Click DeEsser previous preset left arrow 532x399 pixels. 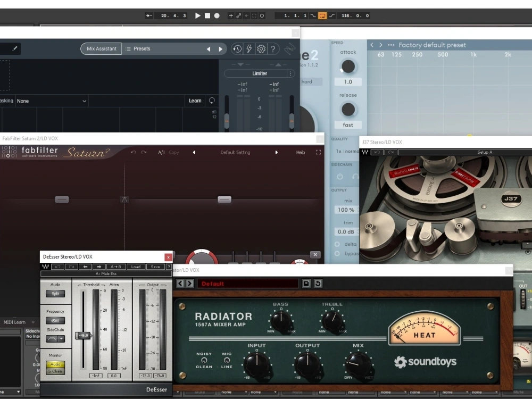(85, 267)
